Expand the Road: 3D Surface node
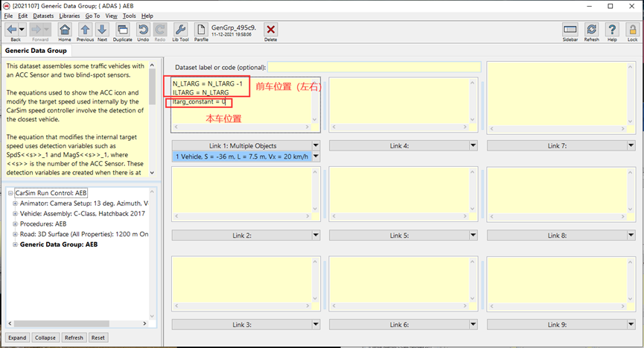The width and height of the screenshot is (644, 348). coord(15,234)
